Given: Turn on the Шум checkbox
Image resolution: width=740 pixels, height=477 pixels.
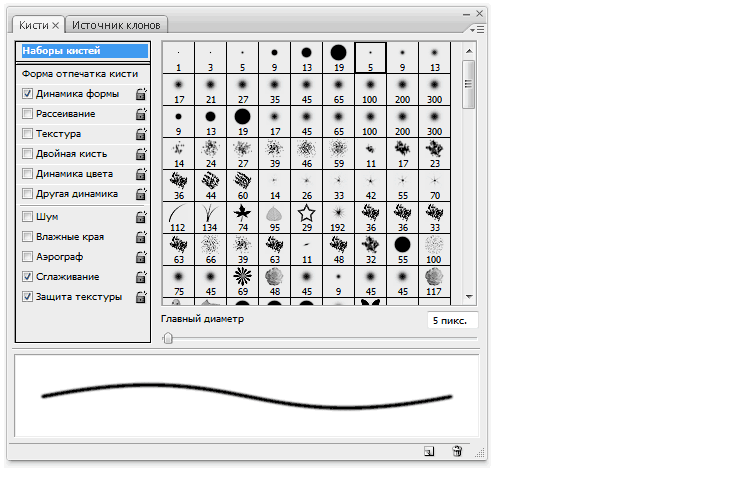Looking at the screenshot, I should pyautogui.click(x=27, y=216).
